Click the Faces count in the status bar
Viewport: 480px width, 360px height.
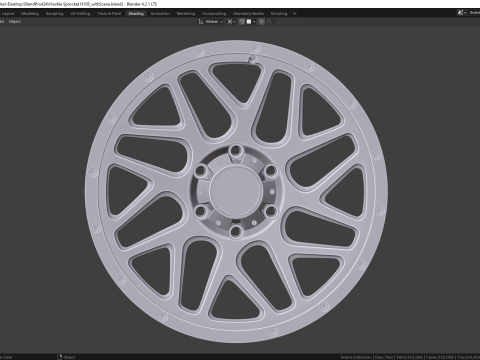click(440, 357)
